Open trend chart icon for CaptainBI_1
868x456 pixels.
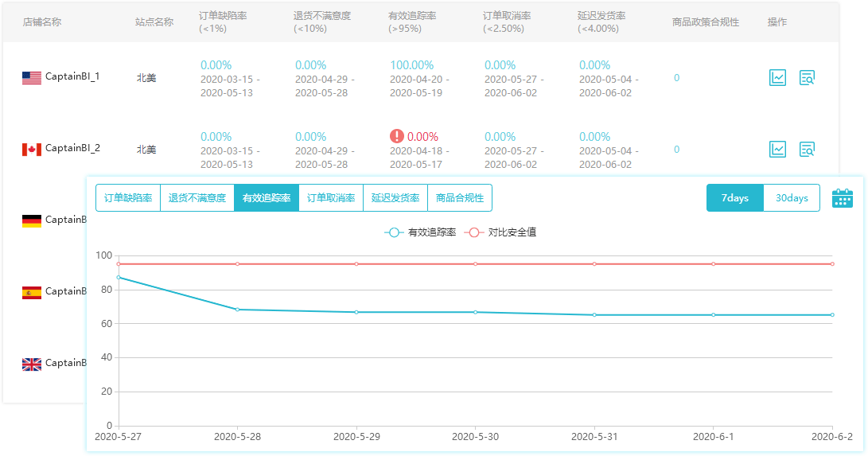(x=777, y=77)
